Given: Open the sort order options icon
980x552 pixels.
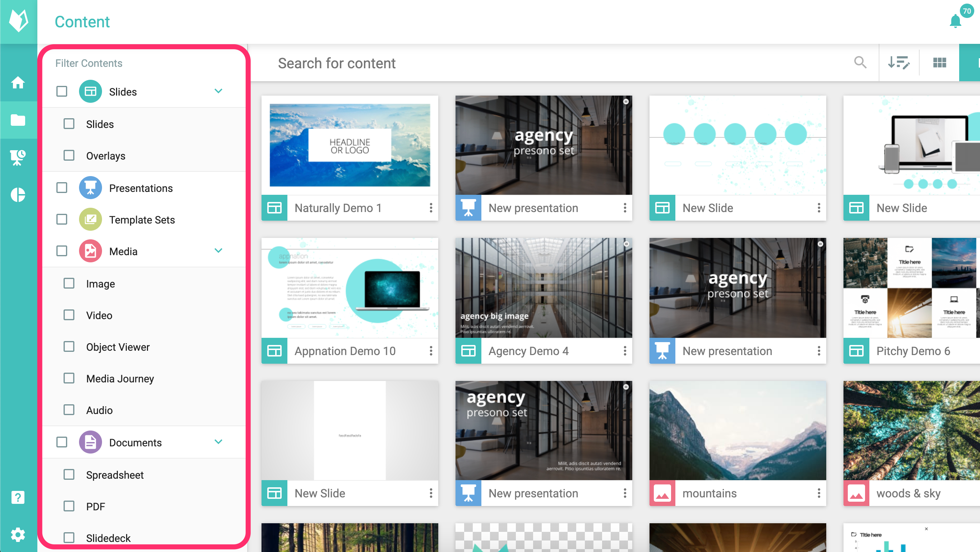Looking at the screenshot, I should click(898, 63).
